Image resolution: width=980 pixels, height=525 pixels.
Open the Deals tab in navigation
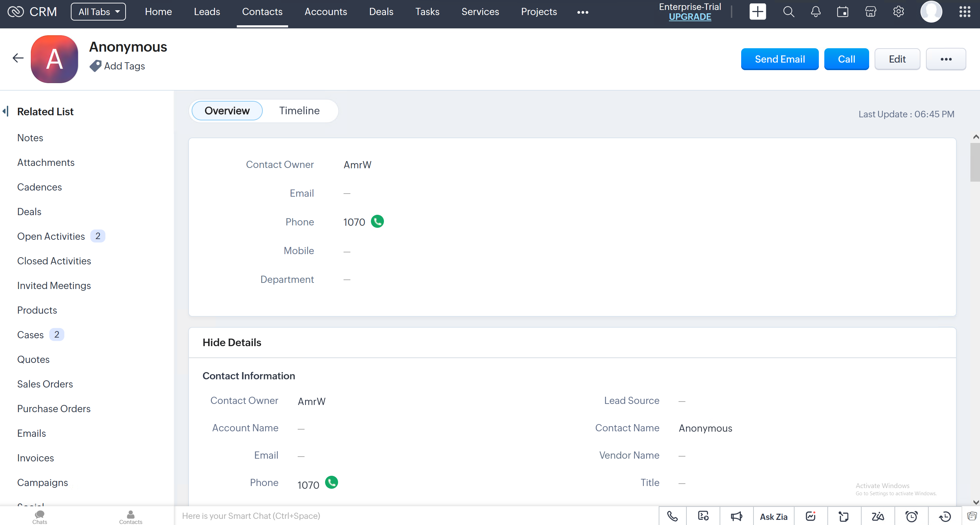tap(381, 12)
